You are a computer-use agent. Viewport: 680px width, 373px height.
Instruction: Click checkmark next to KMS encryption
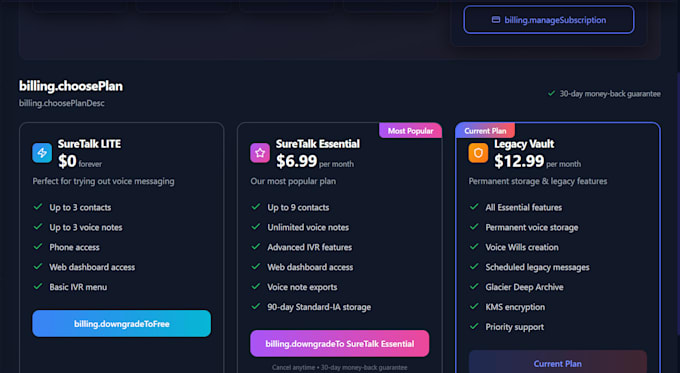(474, 306)
